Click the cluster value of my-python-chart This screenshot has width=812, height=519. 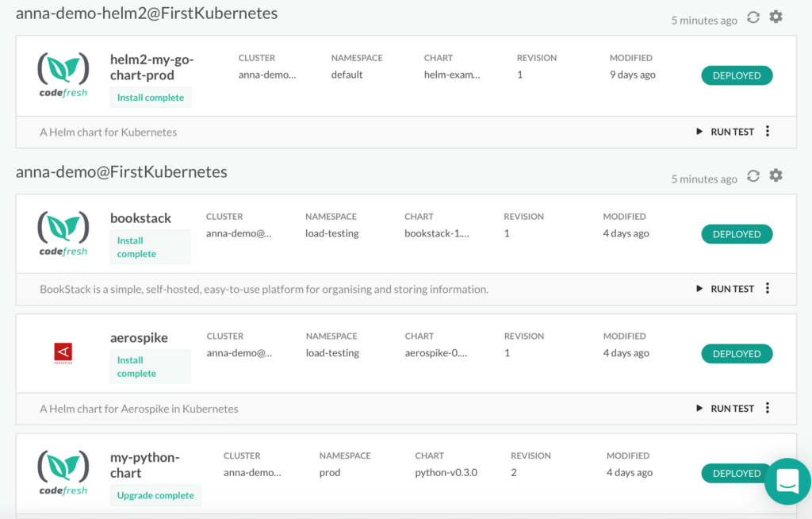[253, 473]
